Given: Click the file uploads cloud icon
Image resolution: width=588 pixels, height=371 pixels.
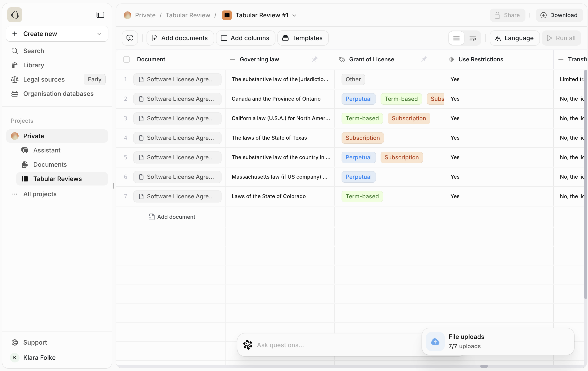Looking at the screenshot, I should 435,341.
